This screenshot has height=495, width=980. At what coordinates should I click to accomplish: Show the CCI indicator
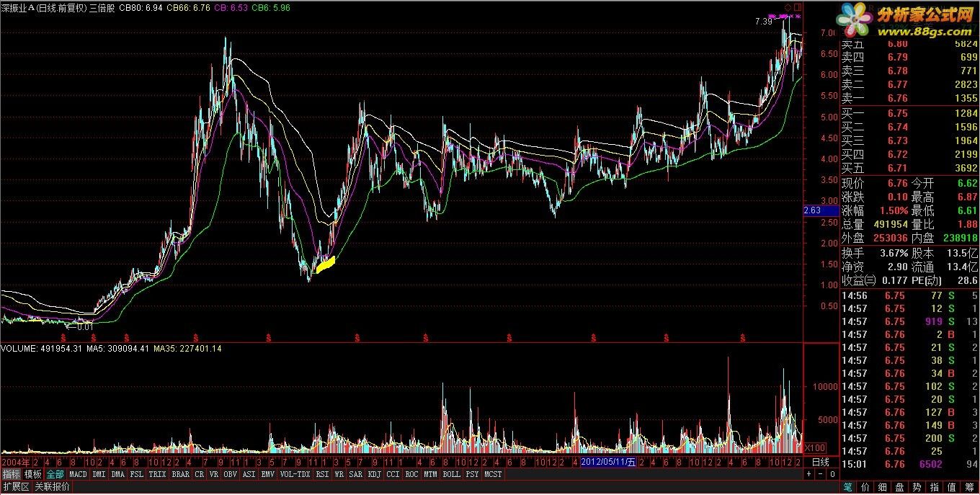393,474
